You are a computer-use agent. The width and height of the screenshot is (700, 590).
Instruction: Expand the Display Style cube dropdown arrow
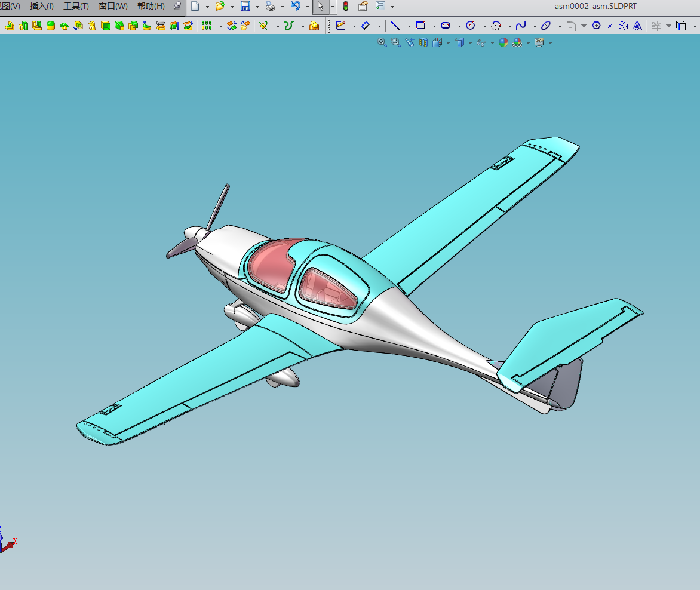[470, 43]
